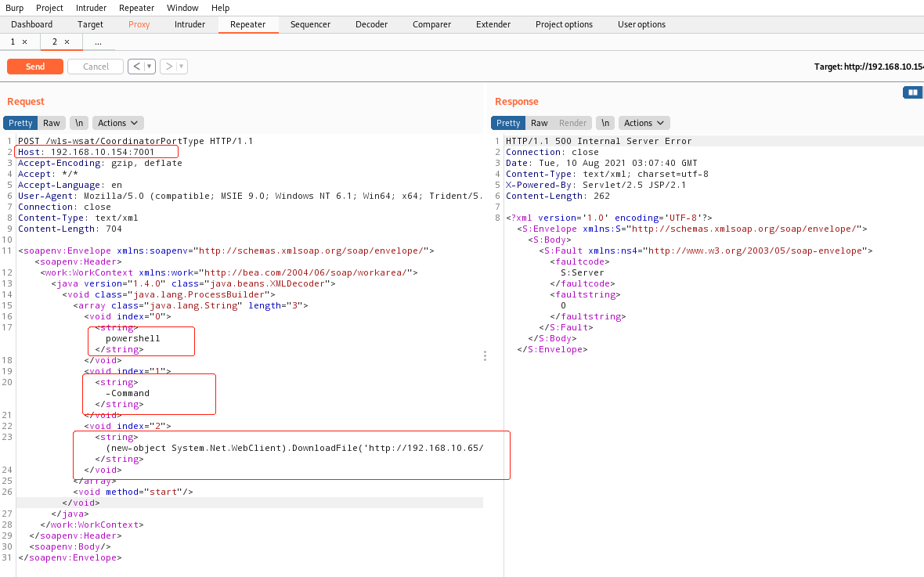This screenshot has width=924, height=577.
Task: Switch to the Intruder tool tab
Action: [x=189, y=24]
